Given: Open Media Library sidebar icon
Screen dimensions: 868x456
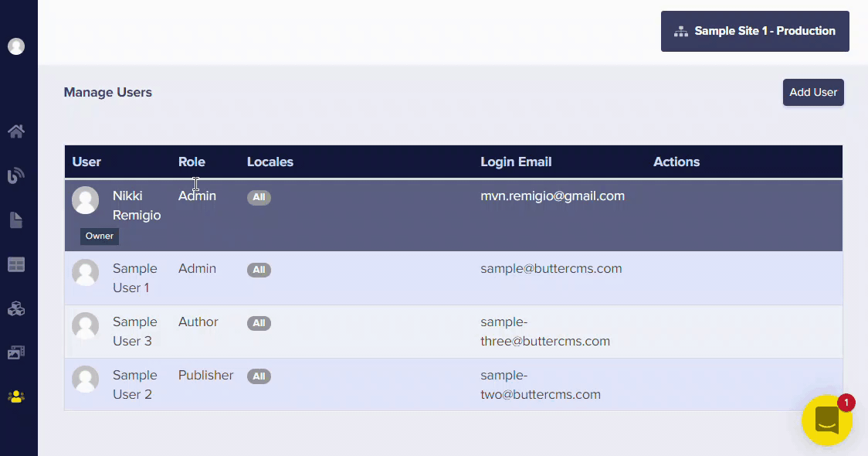Looking at the screenshot, I should click(x=16, y=352).
